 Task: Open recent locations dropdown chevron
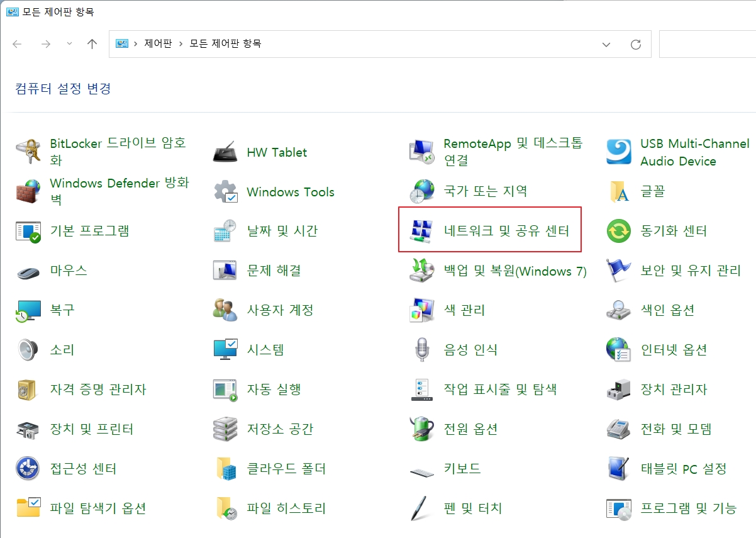click(x=69, y=44)
